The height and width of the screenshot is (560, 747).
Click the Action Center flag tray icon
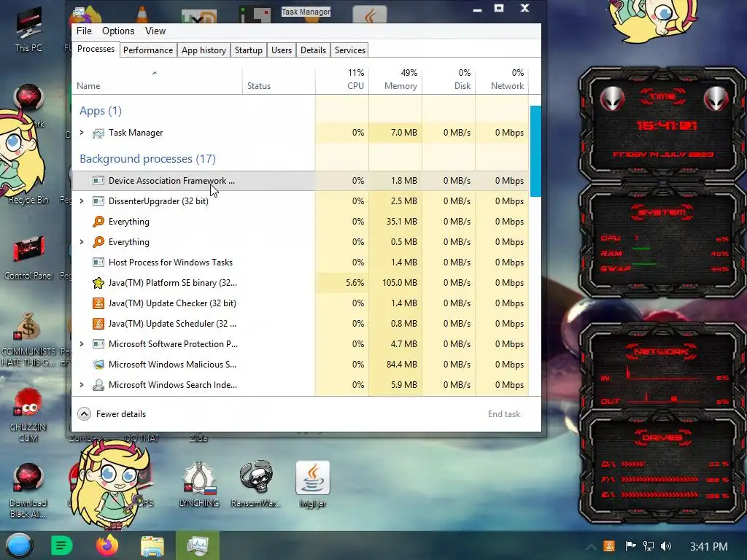630,546
